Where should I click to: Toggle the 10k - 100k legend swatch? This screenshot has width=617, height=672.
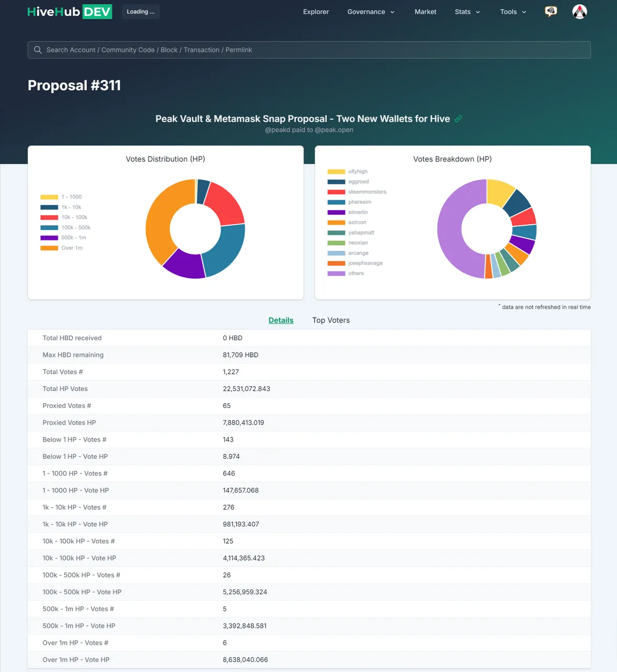[x=49, y=217]
